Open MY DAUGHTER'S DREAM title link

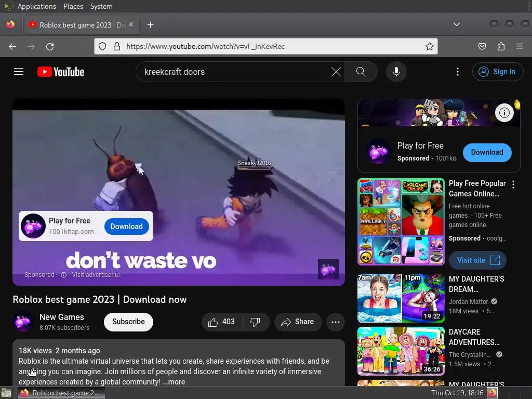click(x=476, y=284)
